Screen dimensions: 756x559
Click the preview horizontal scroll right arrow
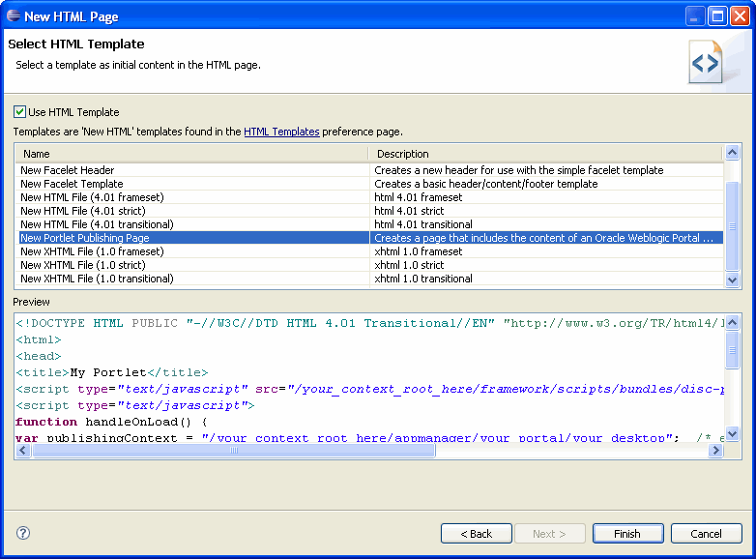pyautogui.click(x=716, y=450)
